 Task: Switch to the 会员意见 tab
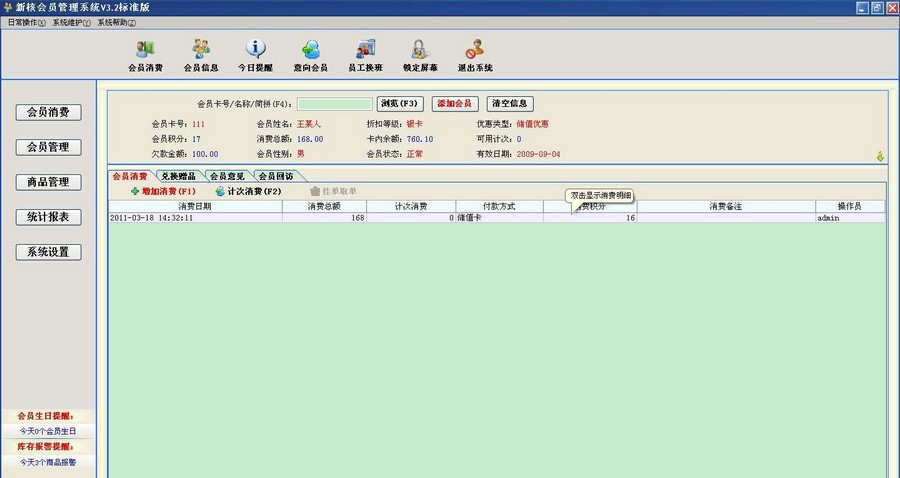(227, 176)
